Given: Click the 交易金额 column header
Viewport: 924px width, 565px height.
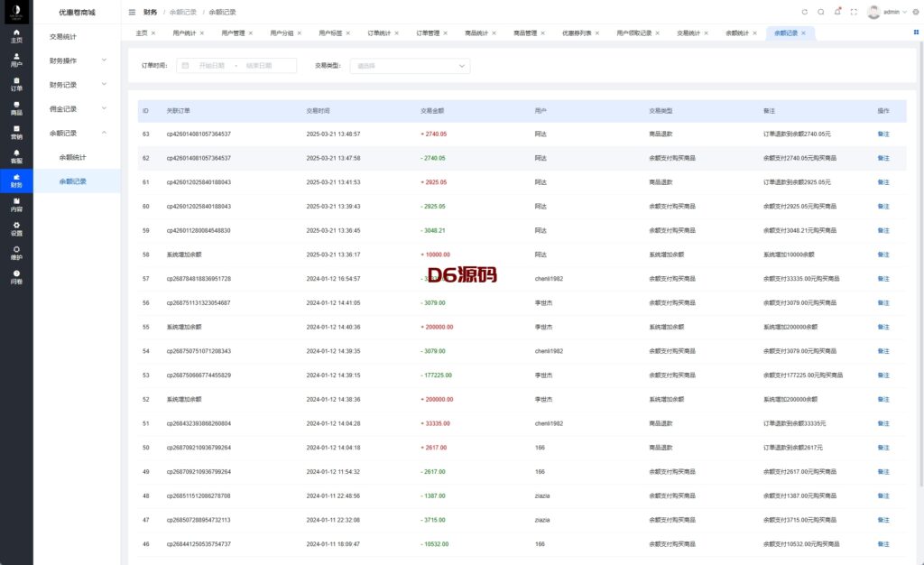Looking at the screenshot, I should pyautogui.click(x=432, y=111).
